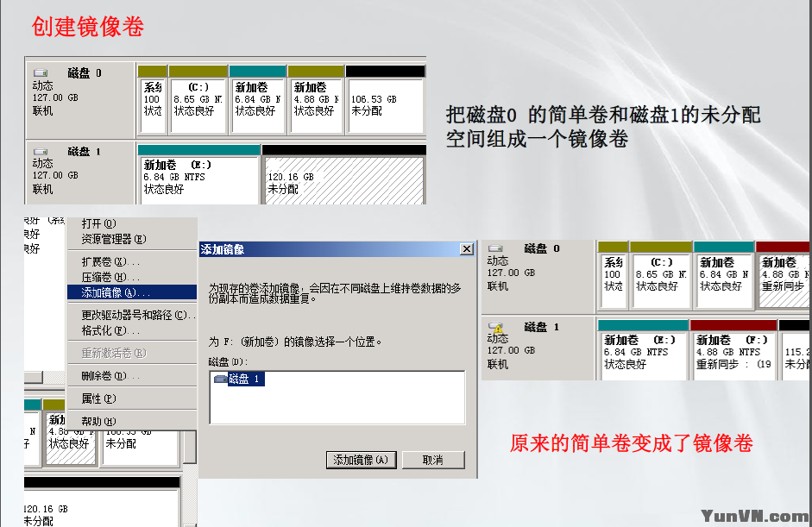Click the 磁盘 0 drive icon in top disk view
This screenshot has width=812, height=527.
click(x=41, y=73)
